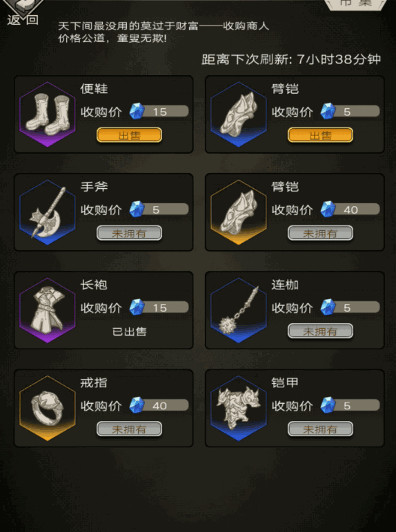Viewport: 396px width, 532px height.
Task: Select the gold-bordered 臂铠 item icon
Action: click(239, 212)
